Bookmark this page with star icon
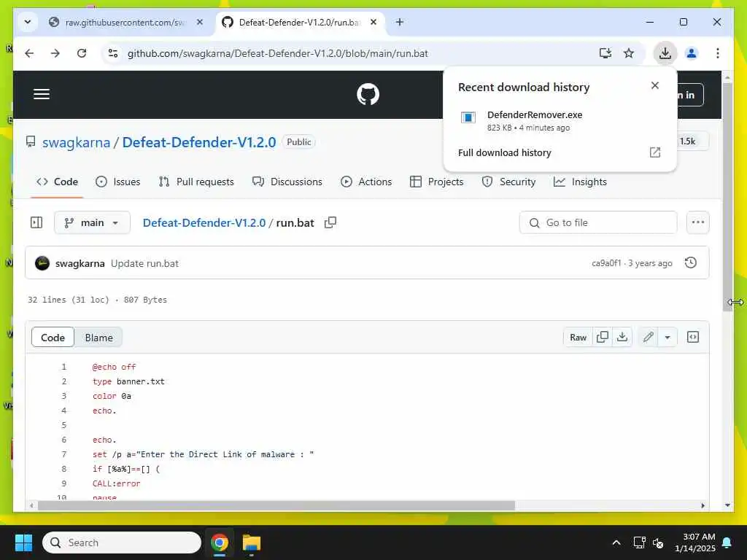 (x=629, y=53)
